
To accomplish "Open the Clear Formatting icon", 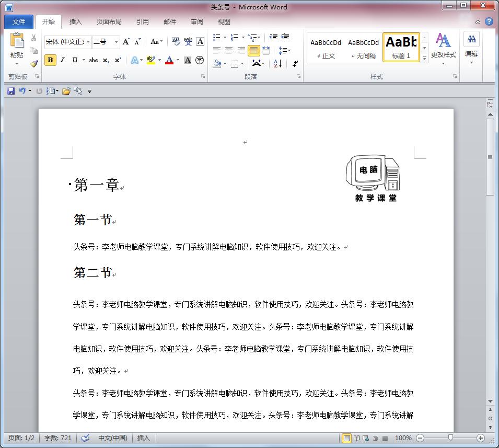I will click(x=175, y=41).
